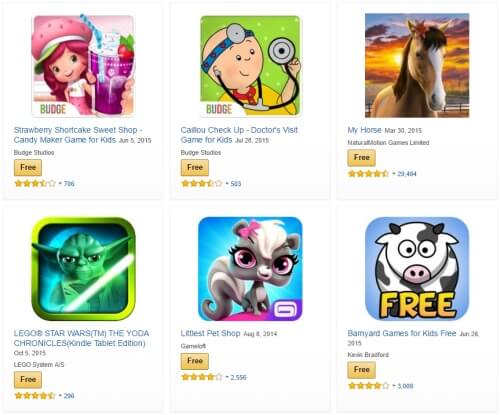Open the Strawberry Shortcake Sweet Shop app icon
The height and width of the screenshot is (415, 500).
point(83,66)
